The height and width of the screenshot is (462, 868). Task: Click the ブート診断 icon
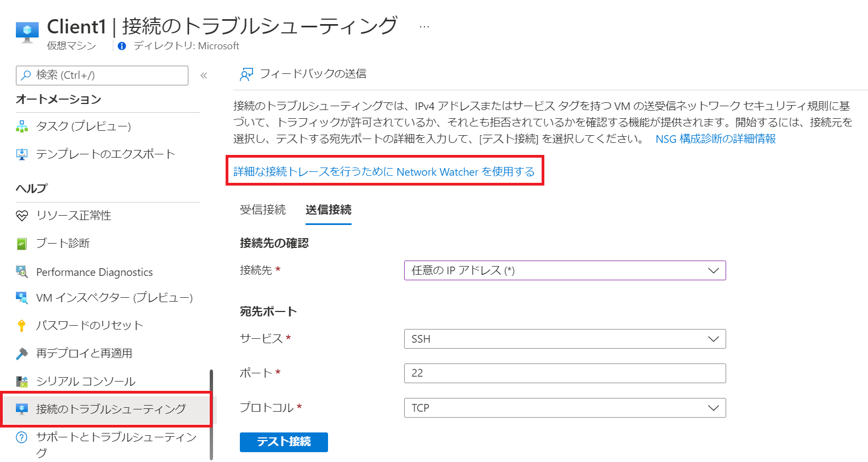coord(22,244)
